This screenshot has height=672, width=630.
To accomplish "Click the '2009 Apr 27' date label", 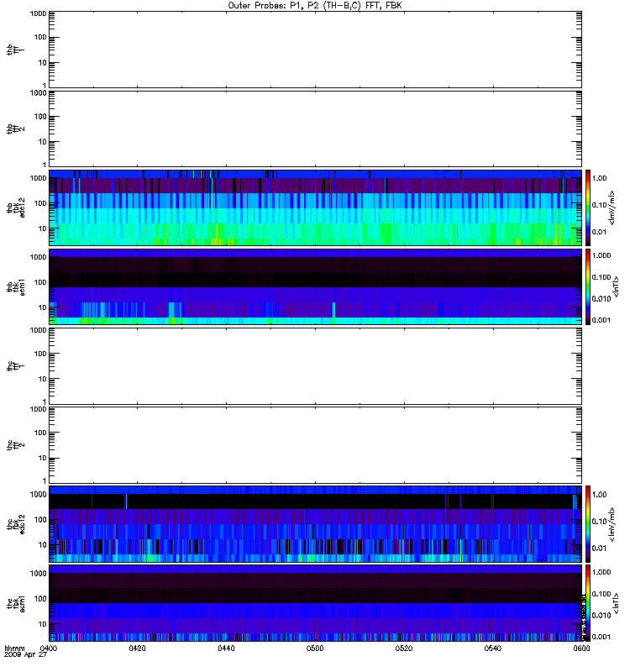I will [25, 655].
